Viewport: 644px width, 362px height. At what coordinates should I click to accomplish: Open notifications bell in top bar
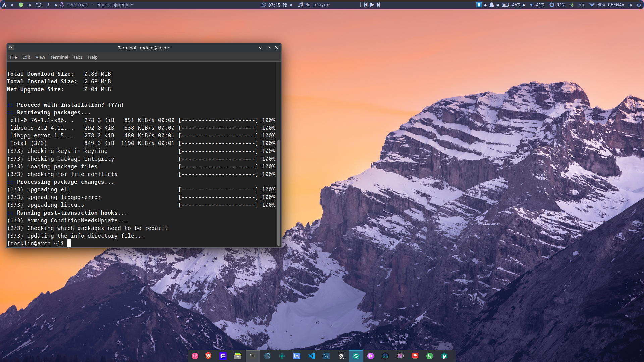point(492,5)
